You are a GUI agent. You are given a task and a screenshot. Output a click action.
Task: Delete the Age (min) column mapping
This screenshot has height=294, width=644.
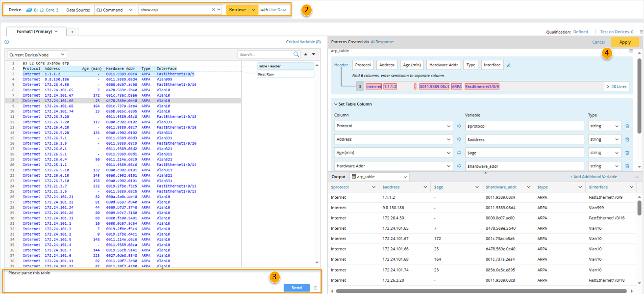tap(627, 153)
